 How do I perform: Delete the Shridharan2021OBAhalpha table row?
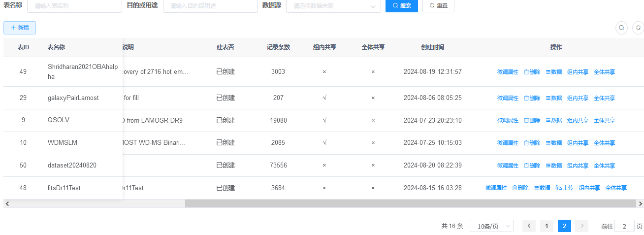point(532,72)
